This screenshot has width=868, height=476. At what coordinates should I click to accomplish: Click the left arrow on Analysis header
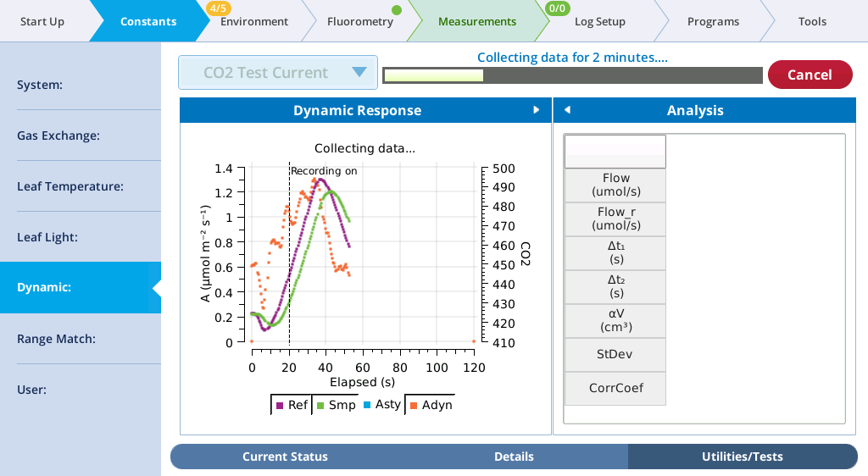[567, 110]
